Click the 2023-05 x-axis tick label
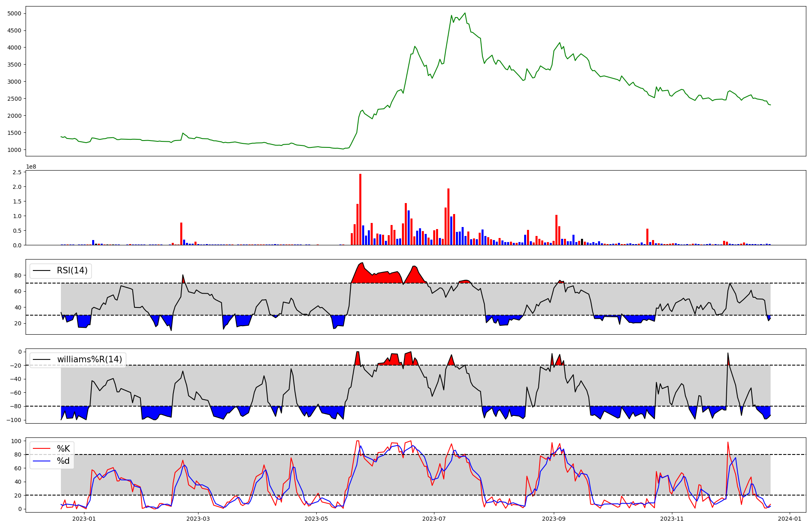Screen dimensions: 812x528 point(316,519)
